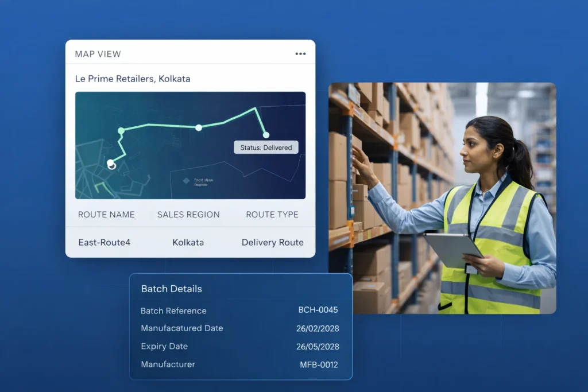Click the Batch Details panel heading
This screenshot has width=588, height=392.
click(172, 289)
